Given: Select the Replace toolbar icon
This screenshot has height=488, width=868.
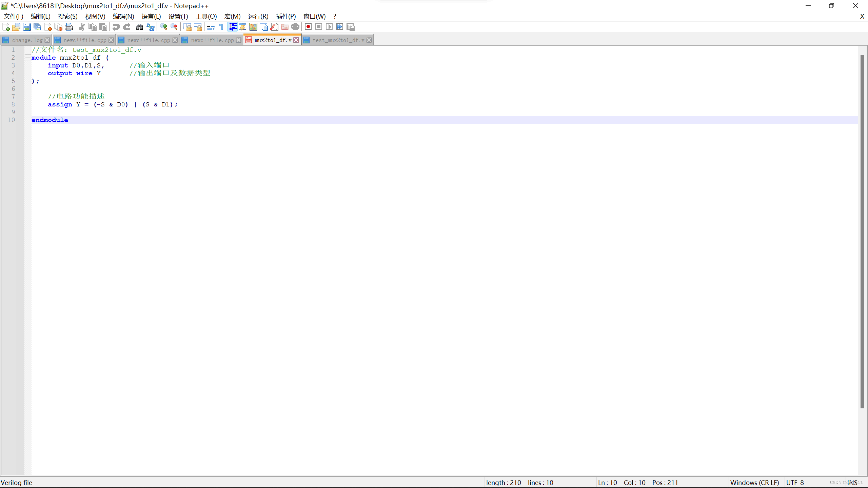Looking at the screenshot, I should 150,27.
